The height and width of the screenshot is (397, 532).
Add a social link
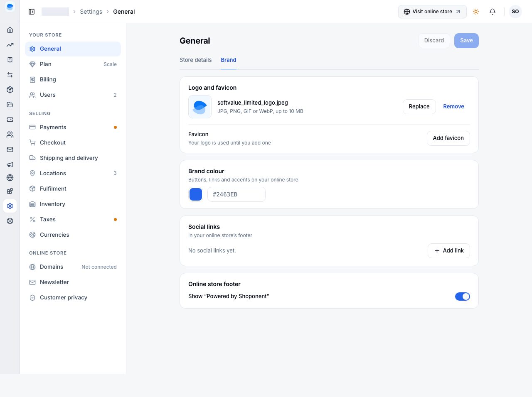click(x=449, y=251)
